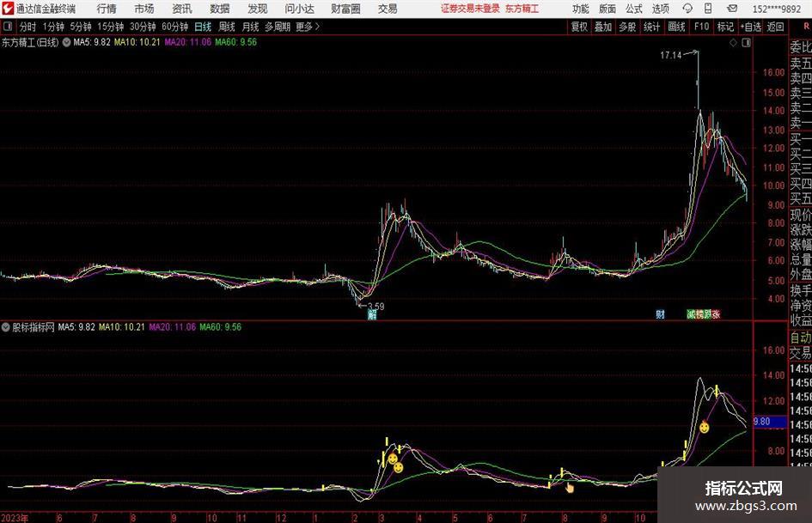Image resolution: width=812 pixels, height=523 pixels.
Task: Click the 叠加 overlay toolbar button
Action: (x=603, y=27)
